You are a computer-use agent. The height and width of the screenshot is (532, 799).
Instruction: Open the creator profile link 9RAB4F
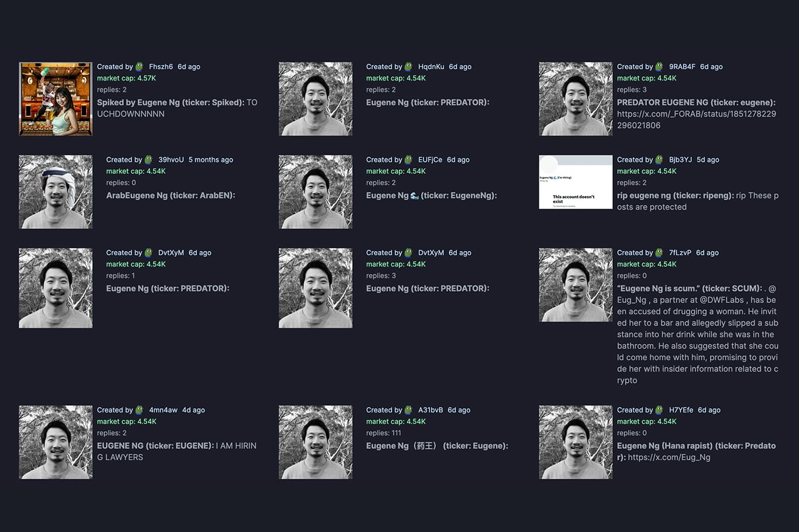682,67
